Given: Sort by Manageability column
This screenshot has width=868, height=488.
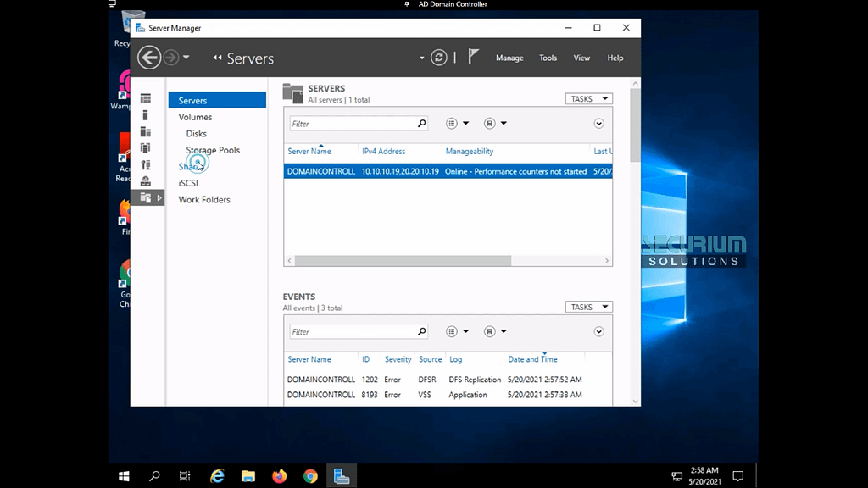Looking at the screenshot, I should [x=470, y=151].
